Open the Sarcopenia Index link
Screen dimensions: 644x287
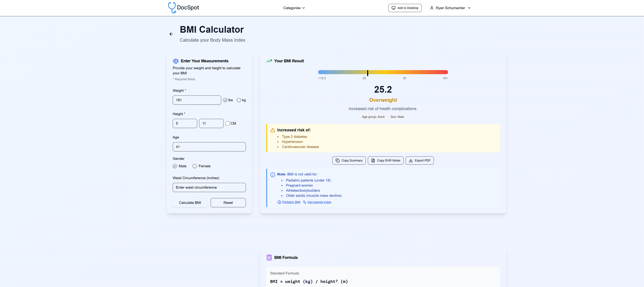point(319,202)
